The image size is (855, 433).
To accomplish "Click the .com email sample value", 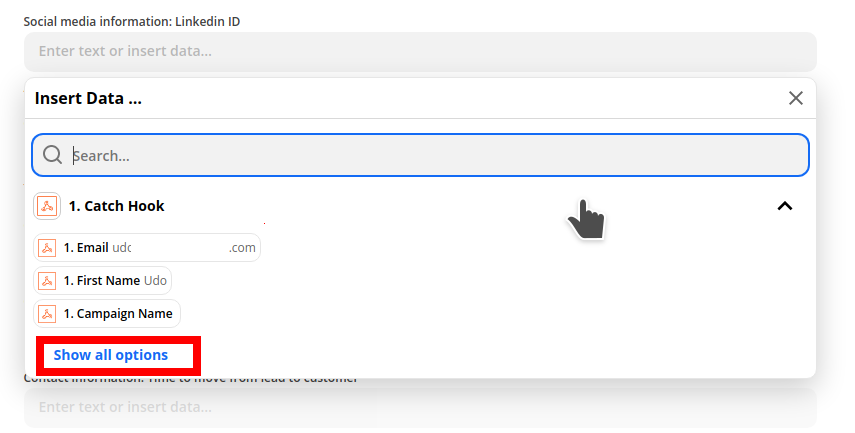I will click(x=242, y=248).
